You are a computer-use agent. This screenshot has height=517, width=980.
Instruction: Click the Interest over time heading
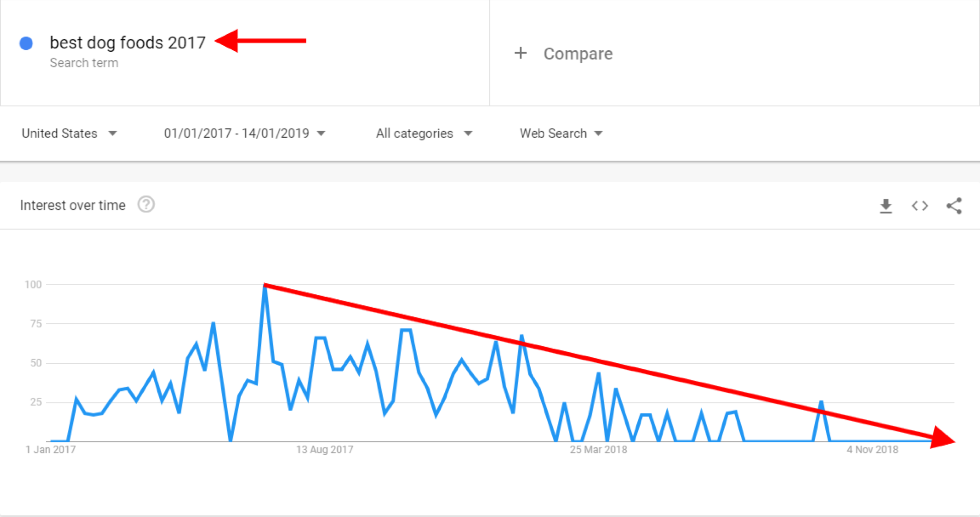click(73, 205)
